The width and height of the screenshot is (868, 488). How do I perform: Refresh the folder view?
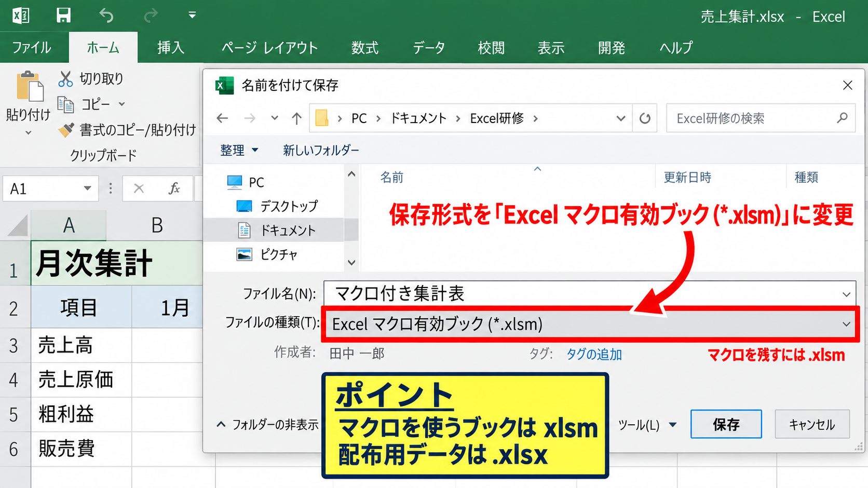(645, 118)
